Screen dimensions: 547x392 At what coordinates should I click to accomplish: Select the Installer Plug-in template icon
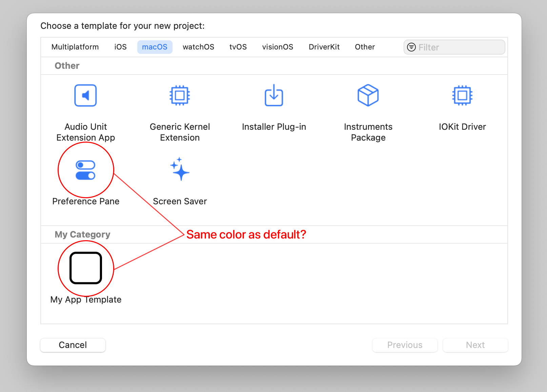pos(274,96)
